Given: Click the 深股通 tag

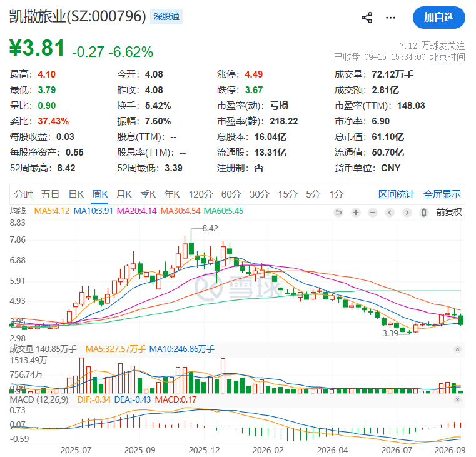Looking at the screenshot, I should point(166,16).
